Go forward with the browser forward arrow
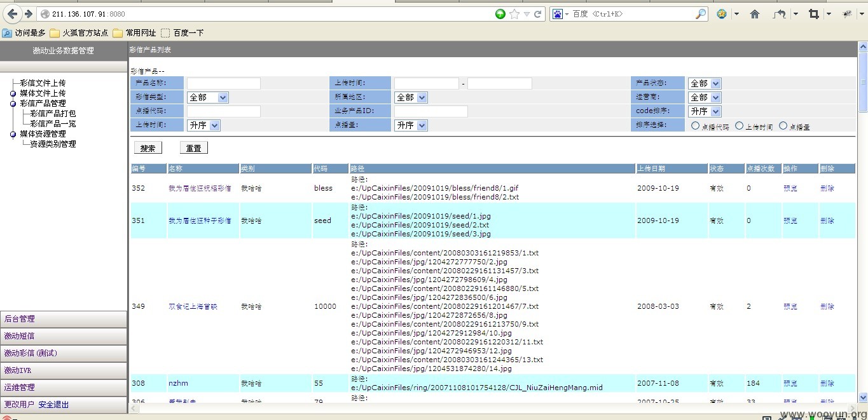868x420 pixels. 28,14
